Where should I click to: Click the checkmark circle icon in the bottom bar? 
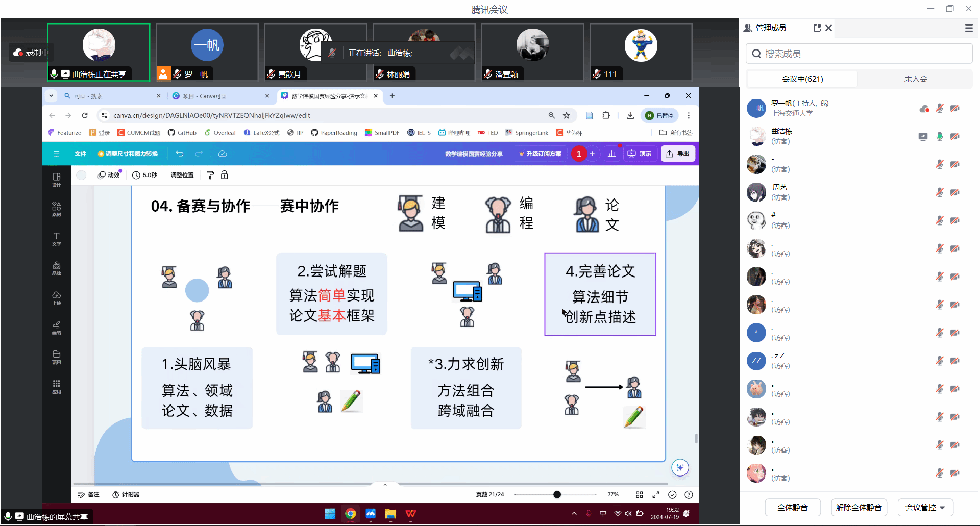click(x=672, y=494)
